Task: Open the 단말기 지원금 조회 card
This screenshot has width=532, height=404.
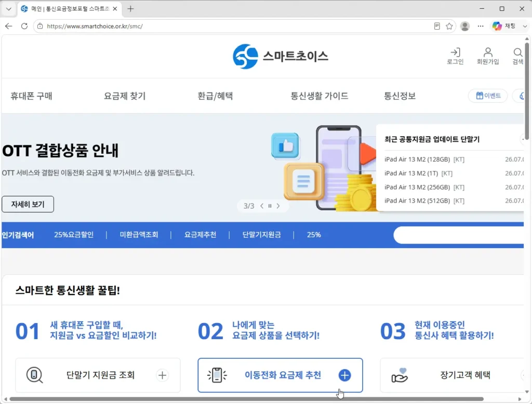Action: click(x=98, y=375)
